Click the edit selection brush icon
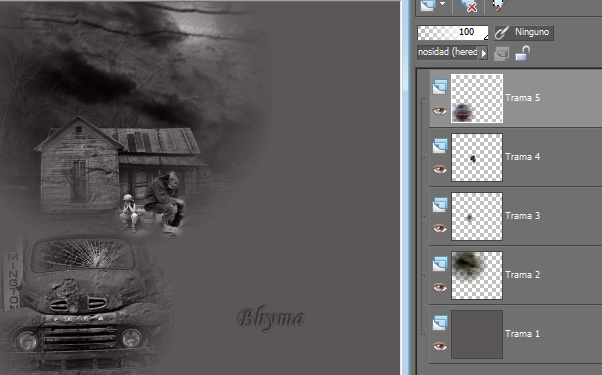This screenshot has width=602, height=375. coord(499,5)
